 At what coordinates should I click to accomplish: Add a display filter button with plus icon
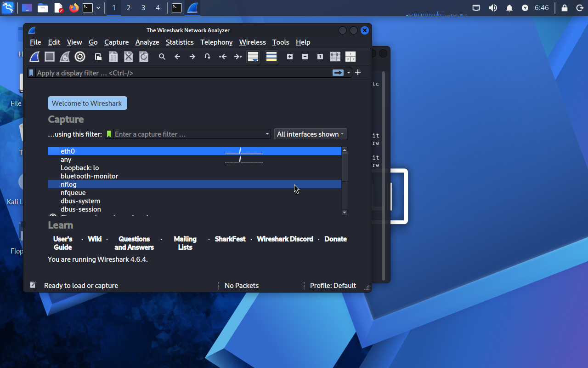click(358, 72)
